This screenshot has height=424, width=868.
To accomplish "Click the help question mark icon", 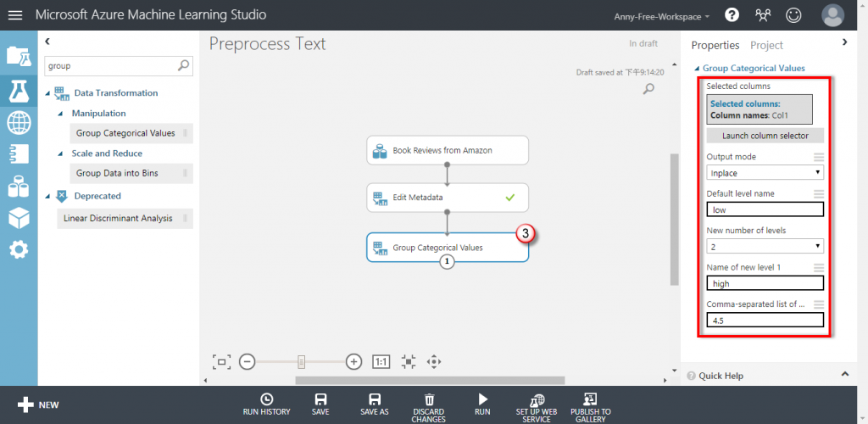I will 732,15.
